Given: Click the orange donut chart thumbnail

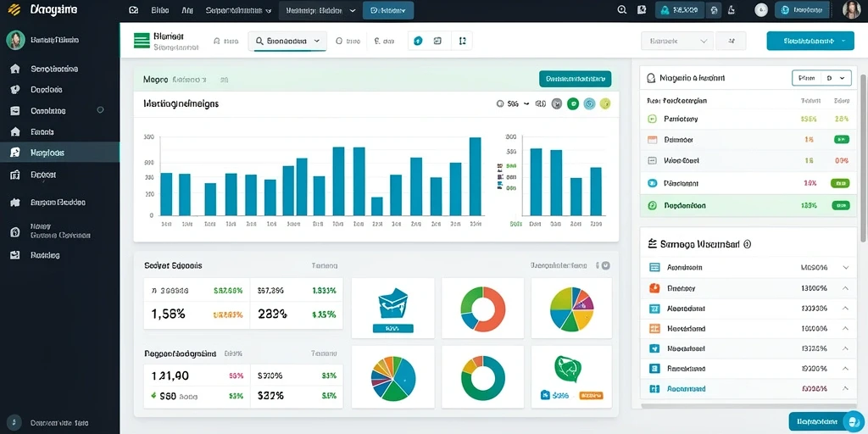Looking at the screenshot, I should click(482, 309).
